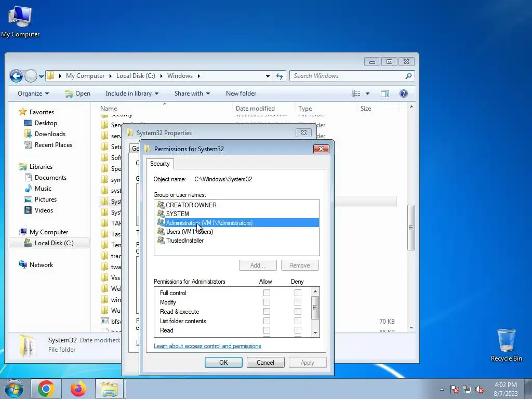The width and height of the screenshot is (532, 399).
Task: Click the refresh icon beside address bar
Action: (x=279, y=76)
